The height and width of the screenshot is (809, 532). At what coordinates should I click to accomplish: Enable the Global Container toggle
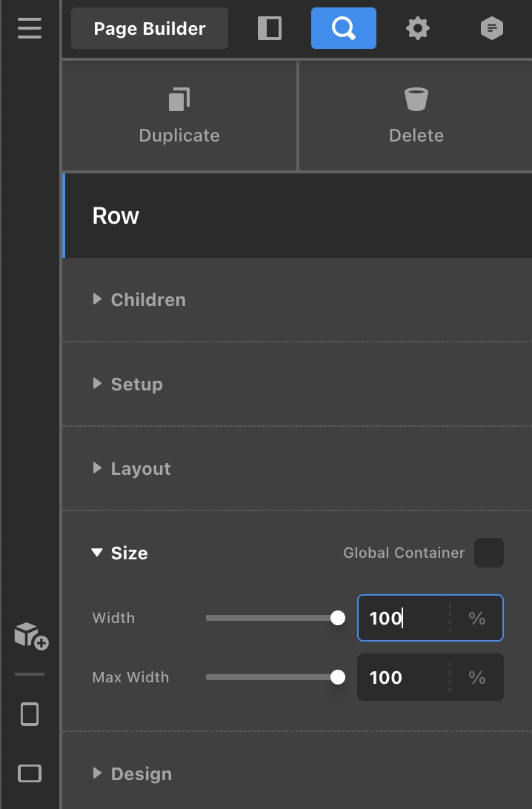point(488,553)
